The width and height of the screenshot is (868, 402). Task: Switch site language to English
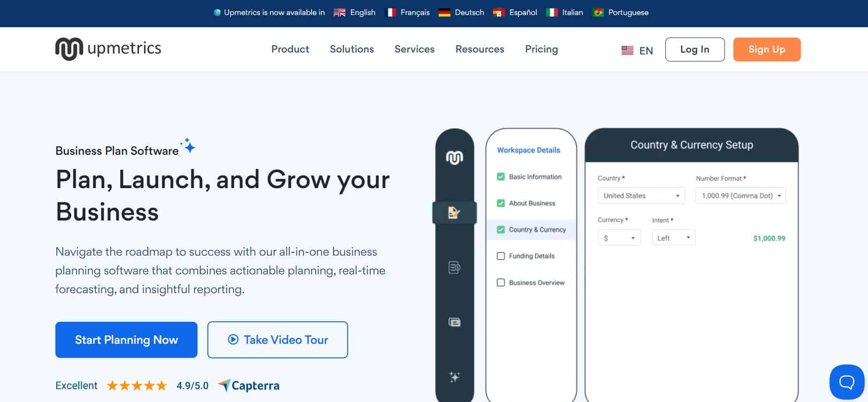pos(363,13)
